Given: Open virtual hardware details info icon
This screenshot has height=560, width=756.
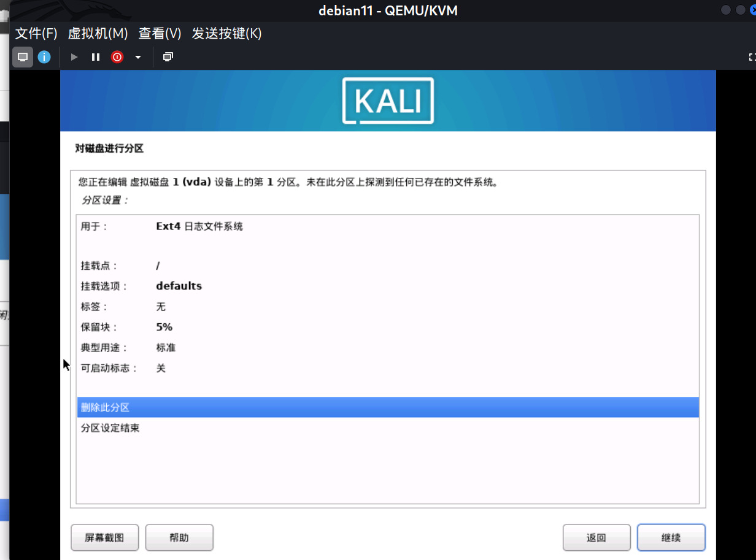Looking at the screenshot, I should (44, 57).
